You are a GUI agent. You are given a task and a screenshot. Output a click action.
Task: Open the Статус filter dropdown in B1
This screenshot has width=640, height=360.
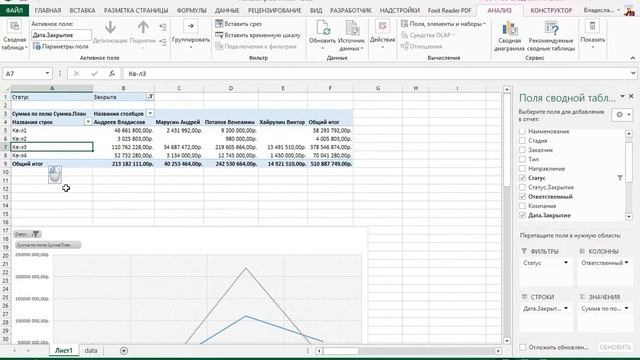tap(150, 97)
